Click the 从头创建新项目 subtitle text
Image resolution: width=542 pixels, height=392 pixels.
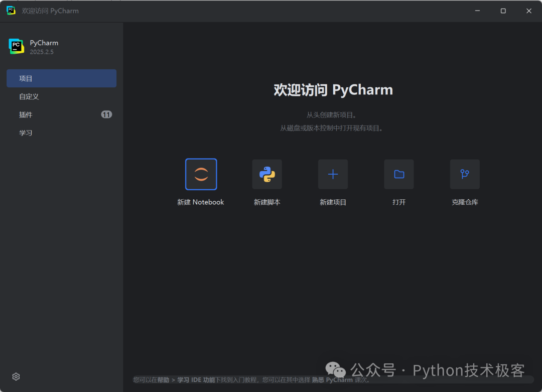332,115
